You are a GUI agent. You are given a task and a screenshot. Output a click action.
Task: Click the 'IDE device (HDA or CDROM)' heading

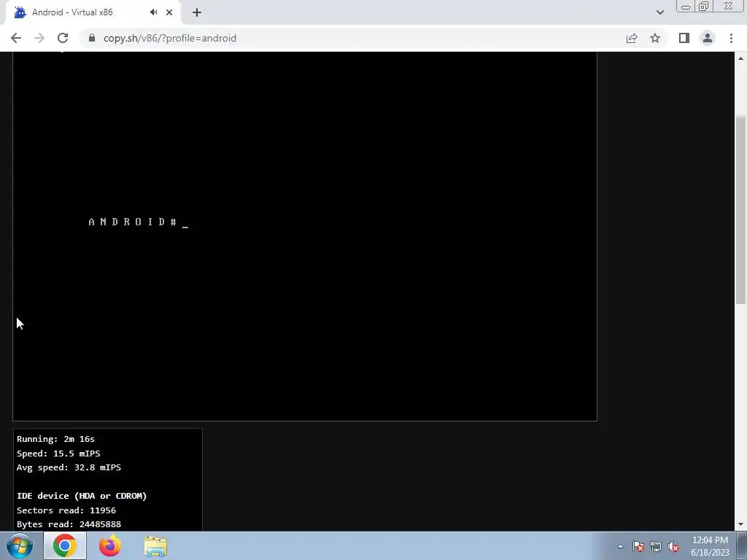[82, 496]
